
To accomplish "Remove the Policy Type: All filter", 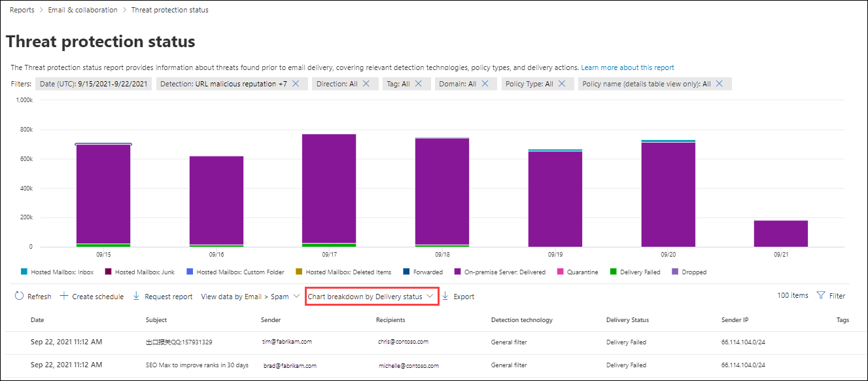I will pos(561,84).
